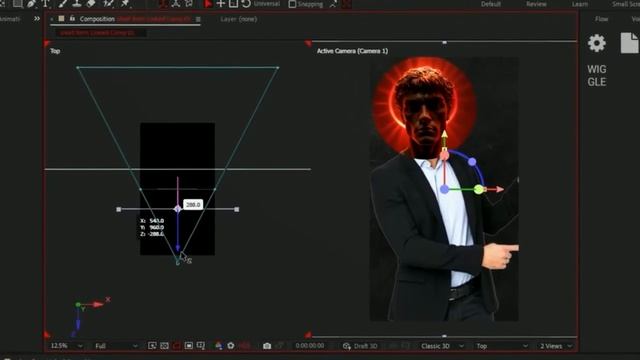Take a snapshot with the camera icon
640x360 pixels.
[267, 346]
